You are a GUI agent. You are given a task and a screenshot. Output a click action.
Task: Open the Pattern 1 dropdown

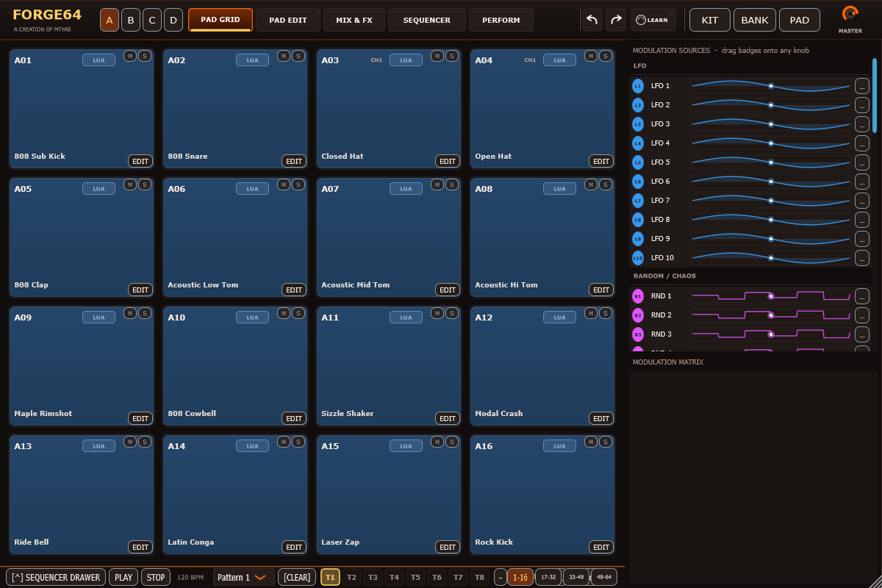point(244,577)
